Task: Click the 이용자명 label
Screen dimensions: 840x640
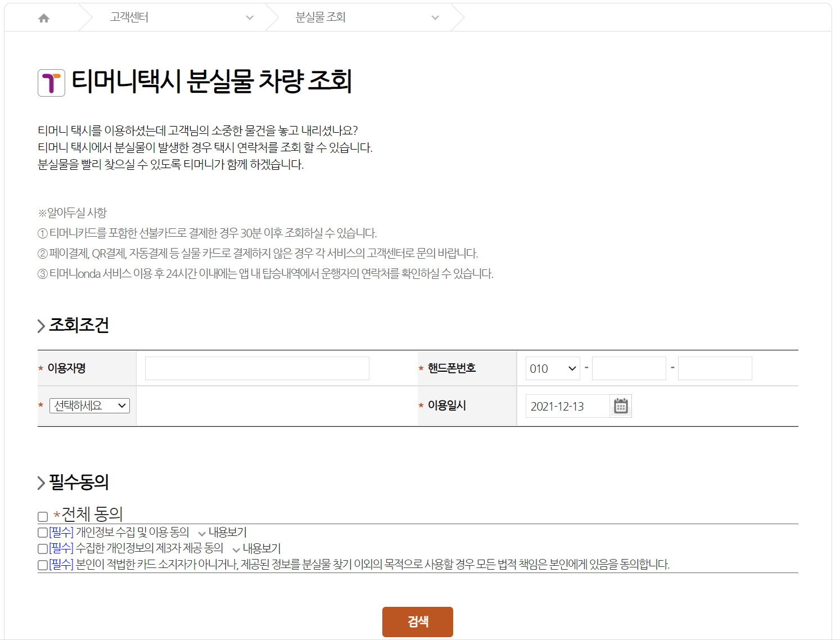Action: click(x=66, y=368)
